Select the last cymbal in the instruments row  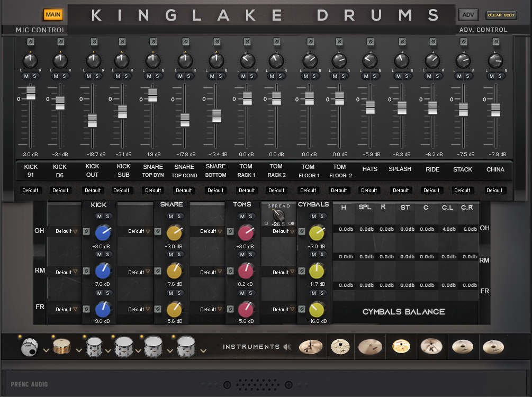pos(493,347)
